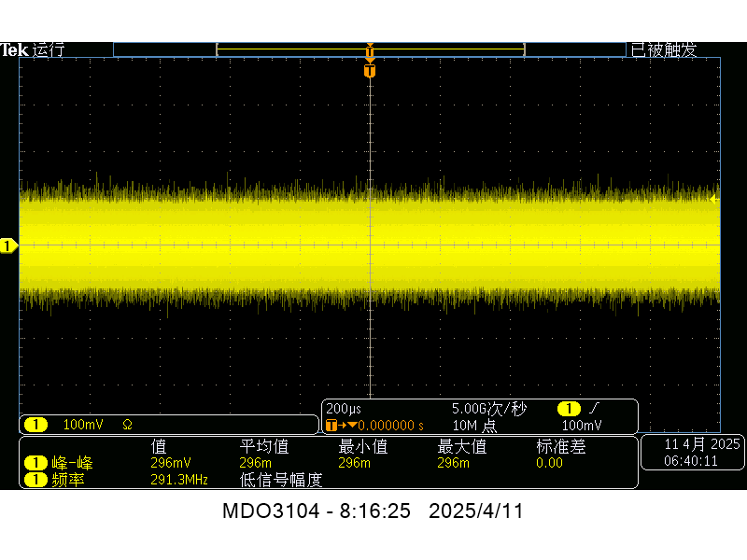
Task: Click the trigger delay 0.000000 s readout
Action: 390,426
